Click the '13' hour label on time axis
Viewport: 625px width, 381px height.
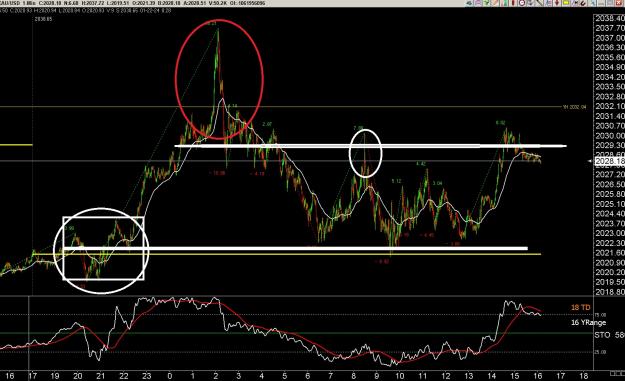pyautogui.click(x=468, y=376)
